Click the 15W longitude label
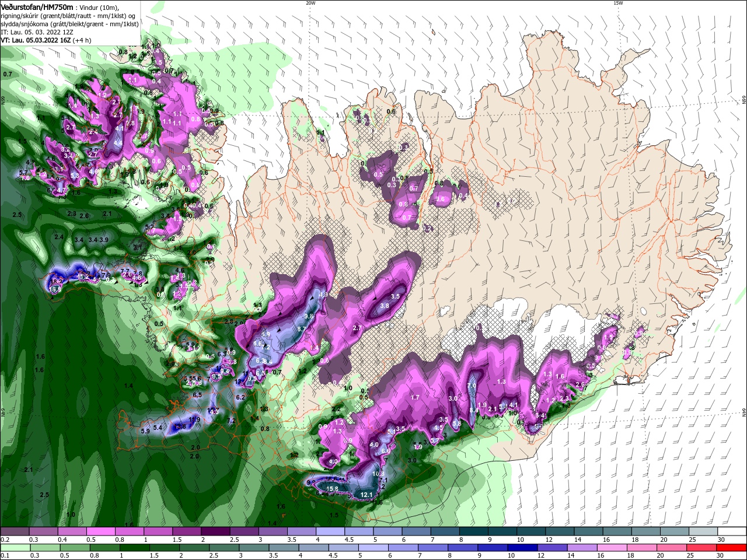Screen dimensions: 747x560 tap(618, 3)
